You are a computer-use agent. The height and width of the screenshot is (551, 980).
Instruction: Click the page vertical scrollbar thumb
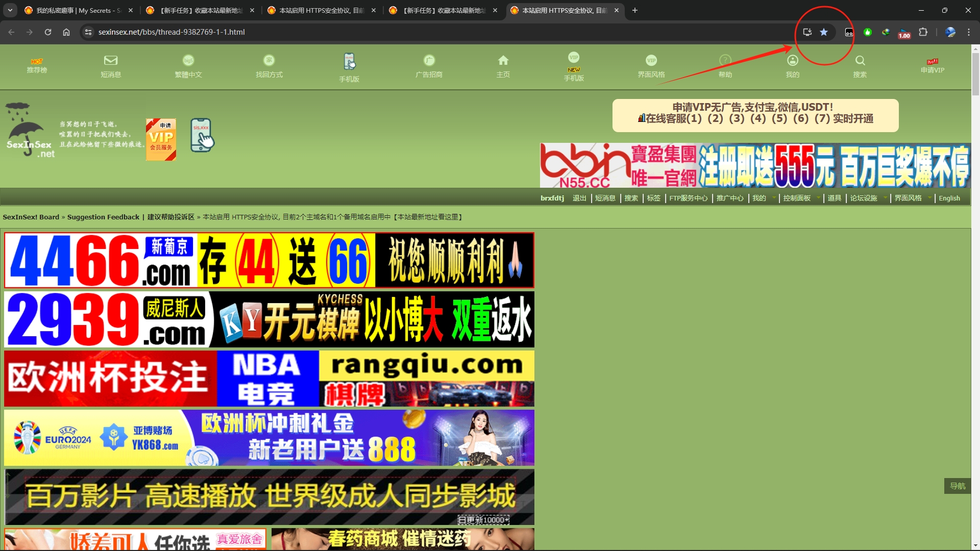(x=975, y=74)
